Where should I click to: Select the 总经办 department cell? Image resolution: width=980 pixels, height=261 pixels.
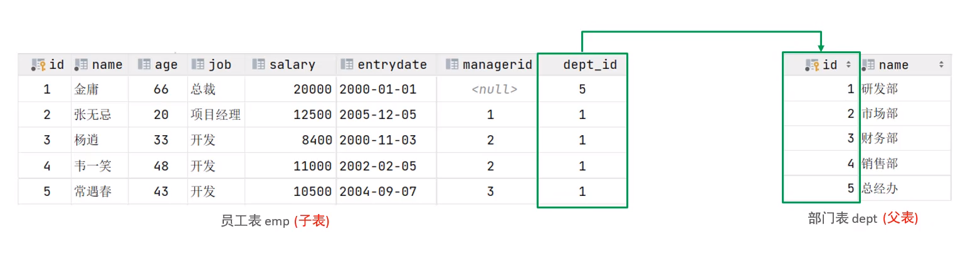[905, 188]
